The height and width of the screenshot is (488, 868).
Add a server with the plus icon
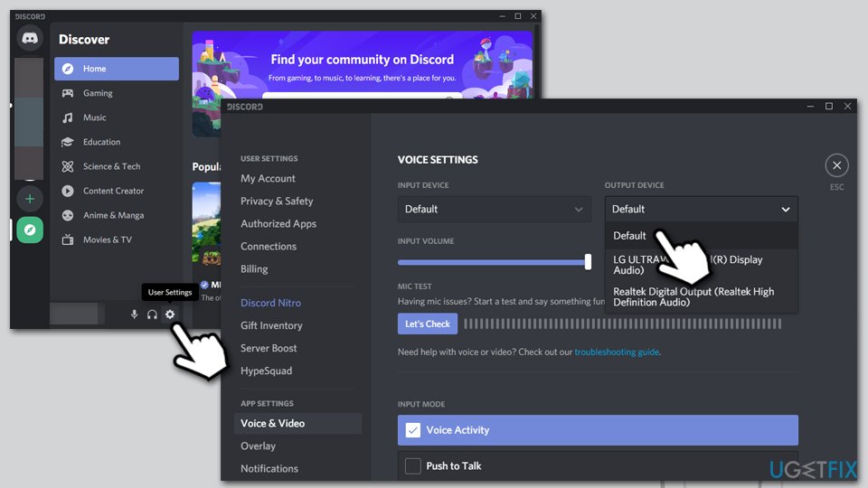30,199
